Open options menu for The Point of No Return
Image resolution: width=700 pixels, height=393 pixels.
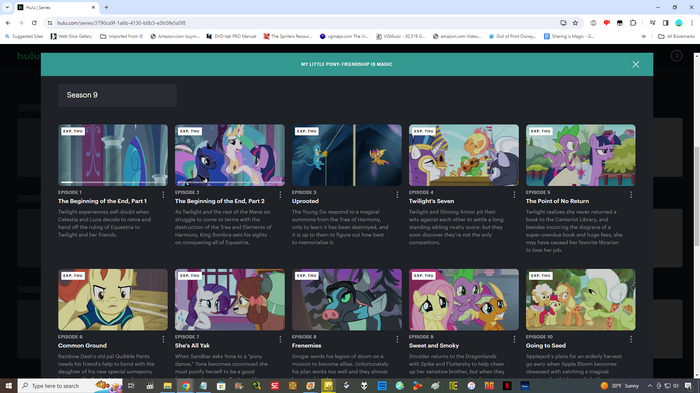click(631, 195)
